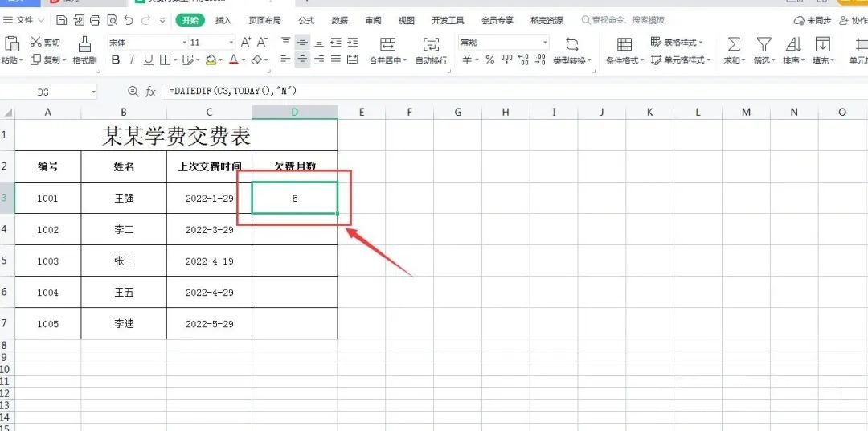Click the formula bar input field
868x431 pixels.
click(515, 92)
